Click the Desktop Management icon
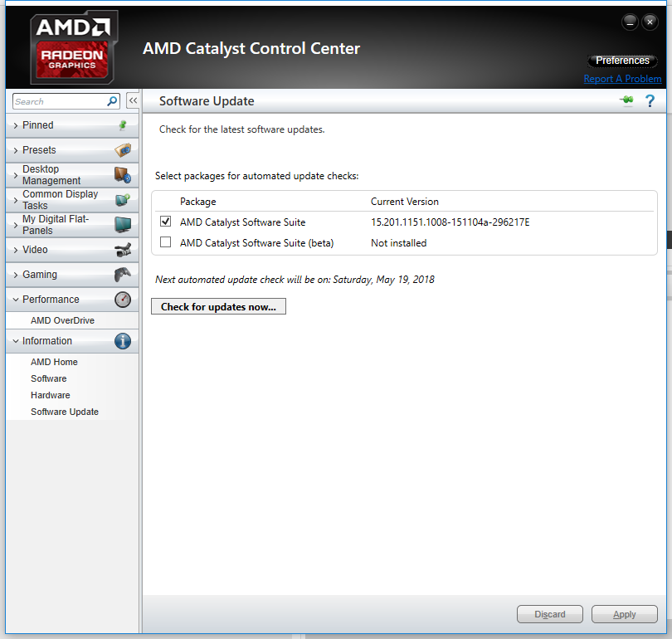Screen dimensions: 672x639 tap(123, 175)
